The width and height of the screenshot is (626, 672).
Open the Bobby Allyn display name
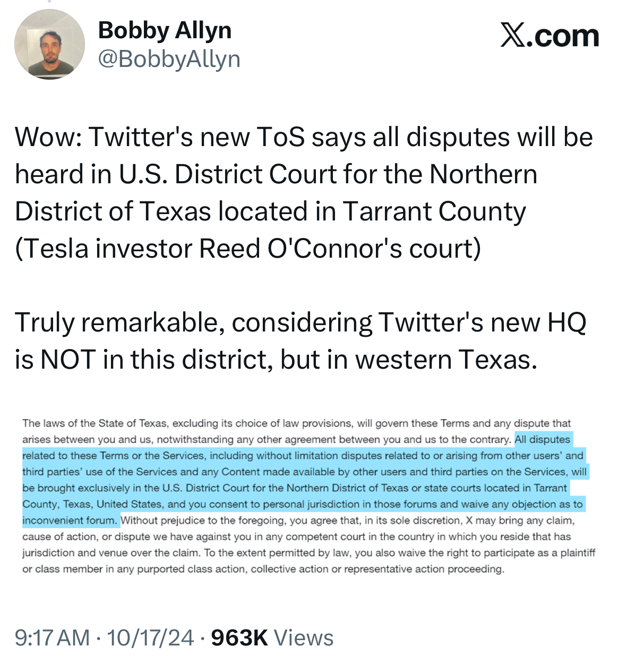[165, 30]
